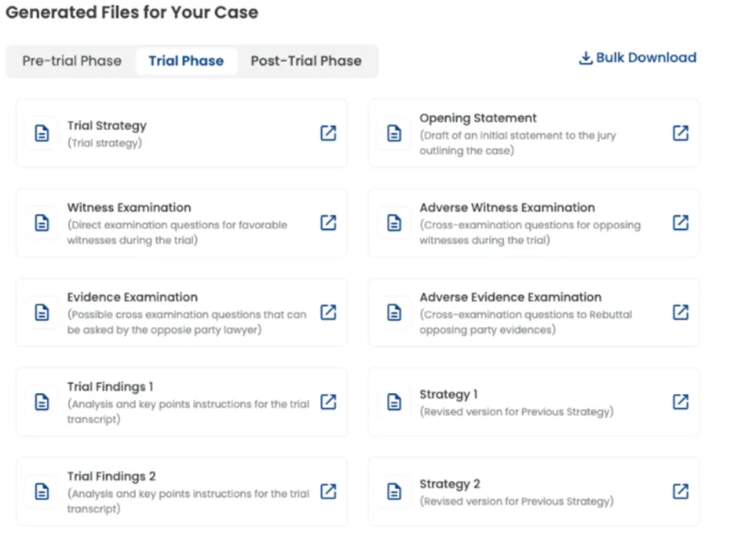
Task: Select the Adverse Evidence Examination title
Action: click(511, 297)
